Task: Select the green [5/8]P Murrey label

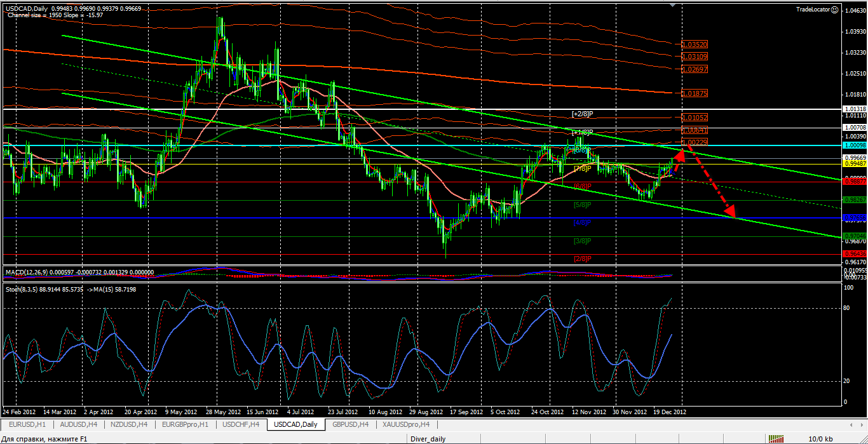Action: coord(582,205)
